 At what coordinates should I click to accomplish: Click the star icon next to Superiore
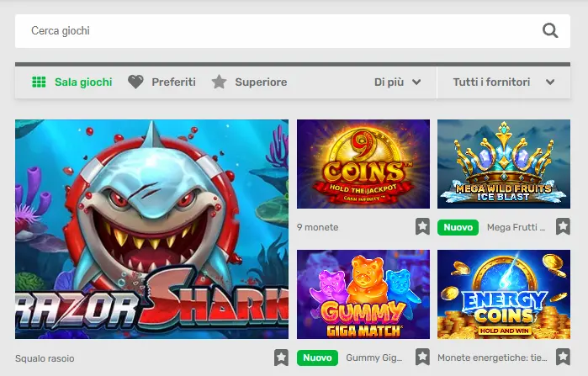coord(219,82)
